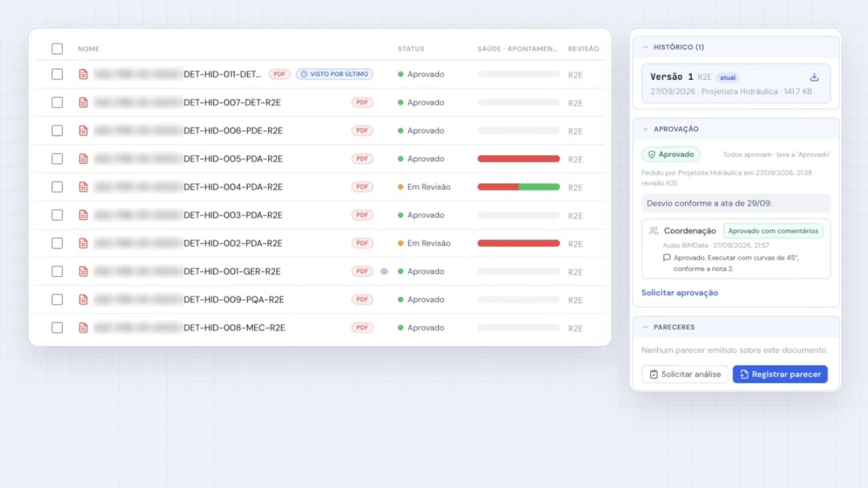Click file icon of DET-HID-009-PQA-R2E row

point(83,299)
